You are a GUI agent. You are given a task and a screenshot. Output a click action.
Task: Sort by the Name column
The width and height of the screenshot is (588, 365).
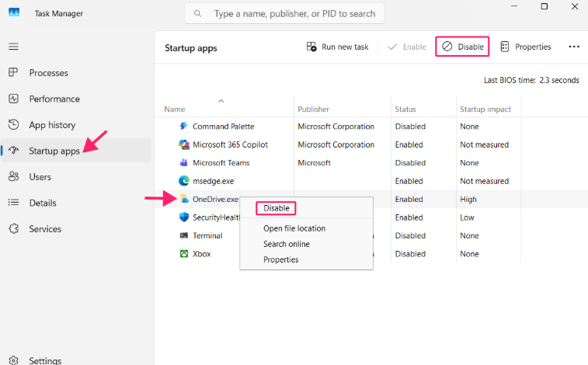tap(174, 109)
